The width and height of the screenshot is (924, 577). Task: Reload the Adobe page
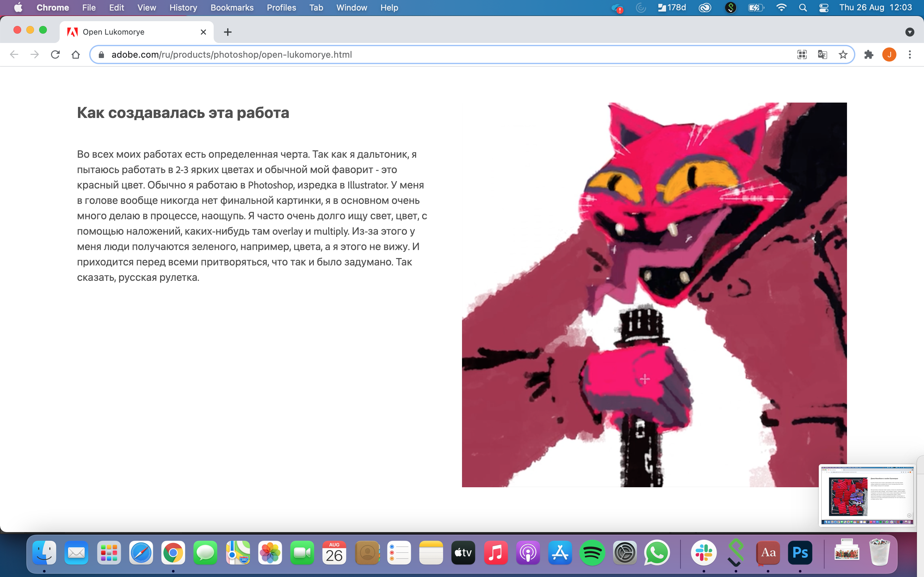[56, 54]
